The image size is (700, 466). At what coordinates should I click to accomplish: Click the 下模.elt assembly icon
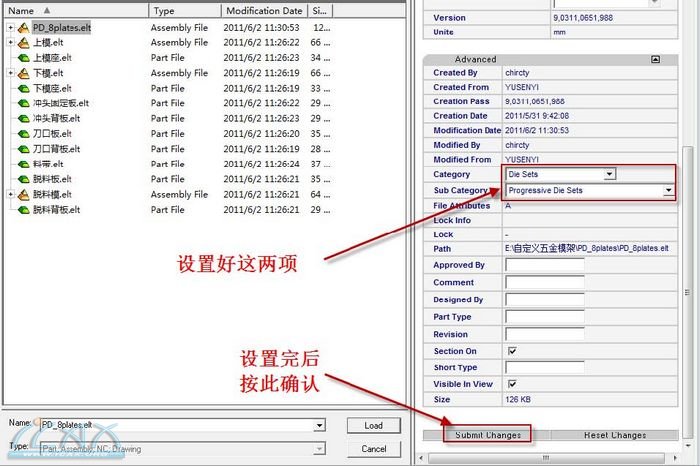click(x=23, y=73)
